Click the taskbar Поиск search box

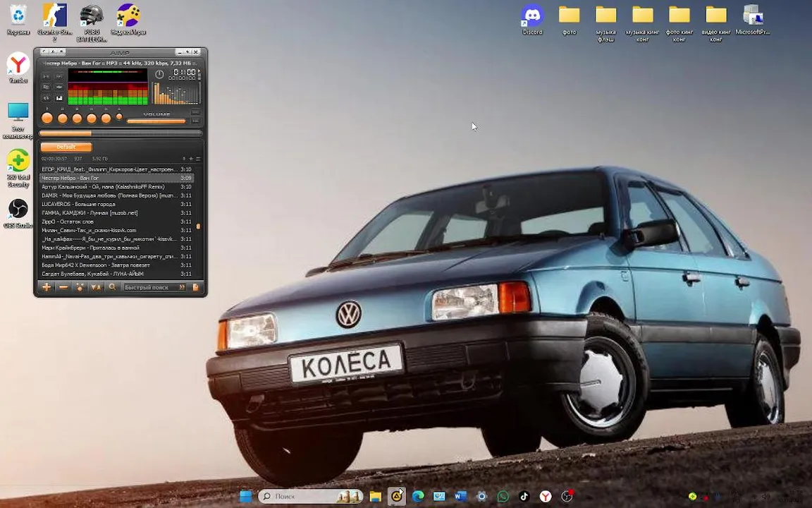click(310, 496)
